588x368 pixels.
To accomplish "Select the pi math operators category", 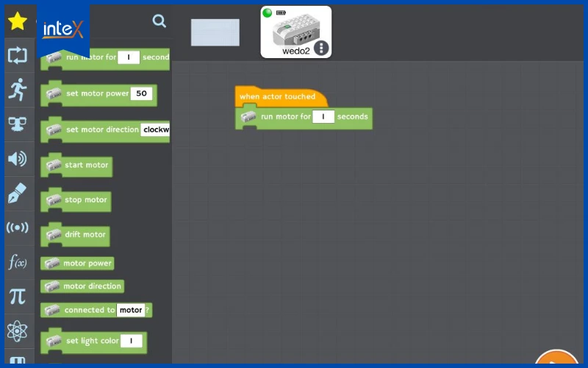I will 17,297.
